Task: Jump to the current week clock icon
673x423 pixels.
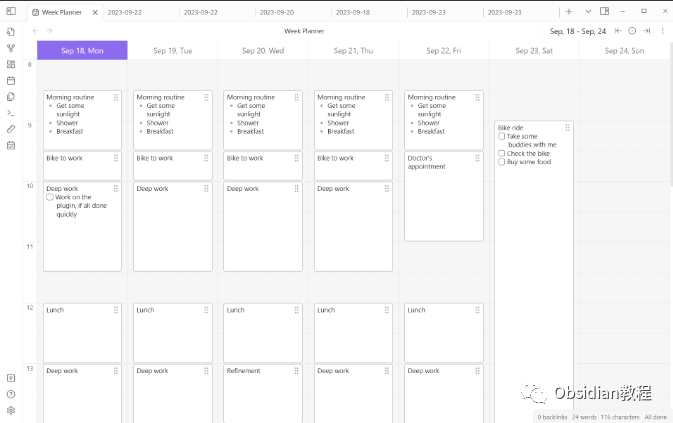Action: [x=632, y=31]
